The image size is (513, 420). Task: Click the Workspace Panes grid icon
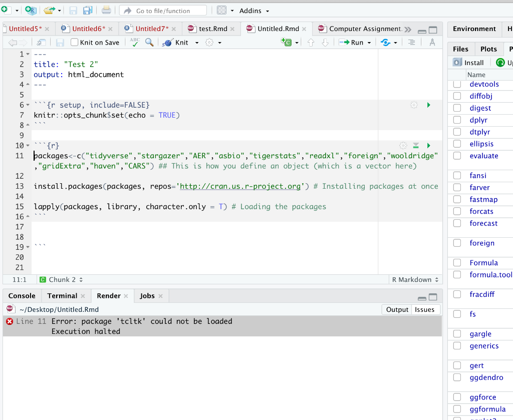221,11
